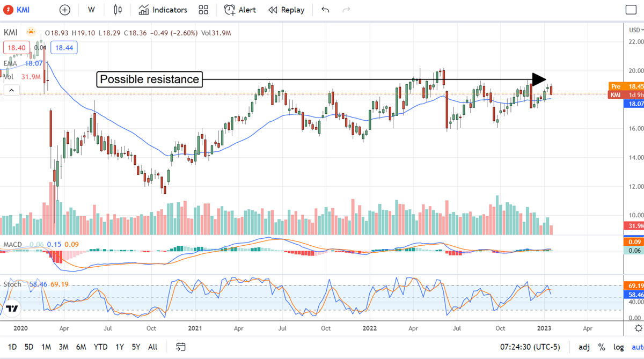Open the candlestick chart style selector
This screenshot has height=359, width=644.
118,10
